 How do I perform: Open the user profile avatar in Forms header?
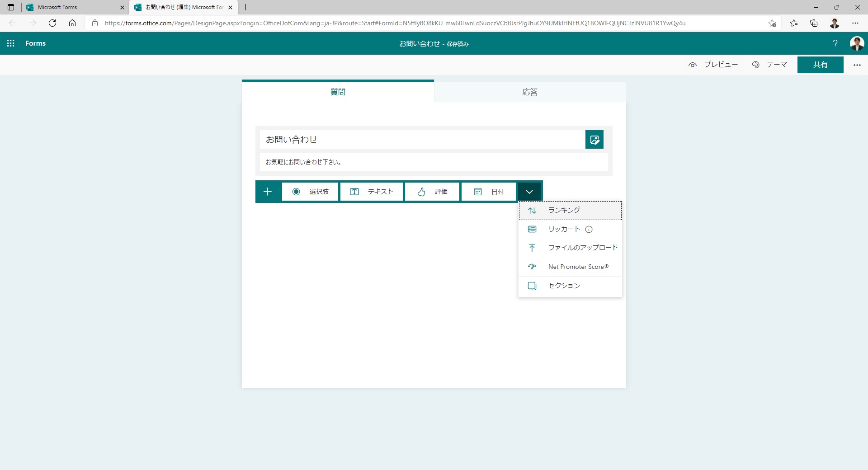click(857, 43)
